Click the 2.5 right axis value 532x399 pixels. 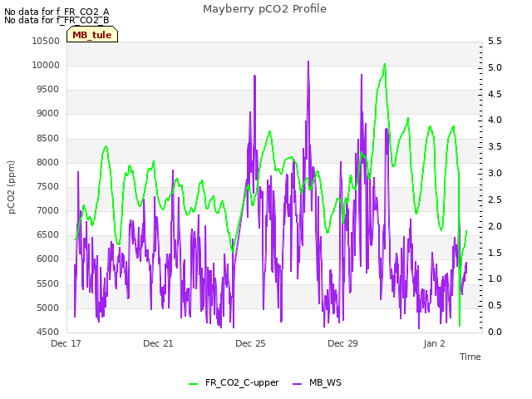point(495,199)
